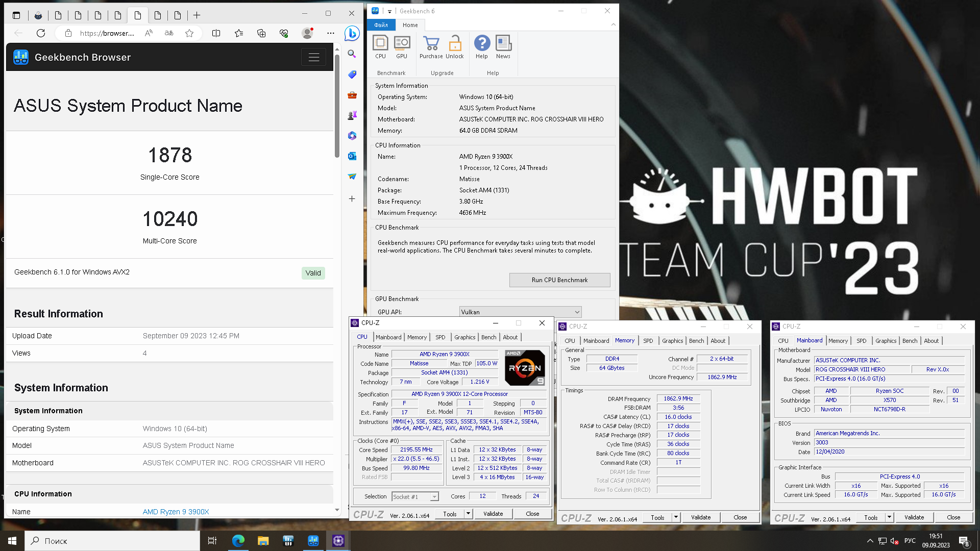Open Tools dropdown arrow in first CPU-Z window
The height and width of the screenshot is (551, 980).
[468, 514]
